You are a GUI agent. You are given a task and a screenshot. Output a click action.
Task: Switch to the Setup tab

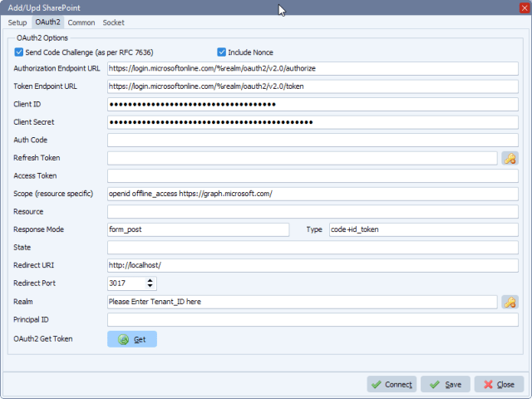pos(17,22)
